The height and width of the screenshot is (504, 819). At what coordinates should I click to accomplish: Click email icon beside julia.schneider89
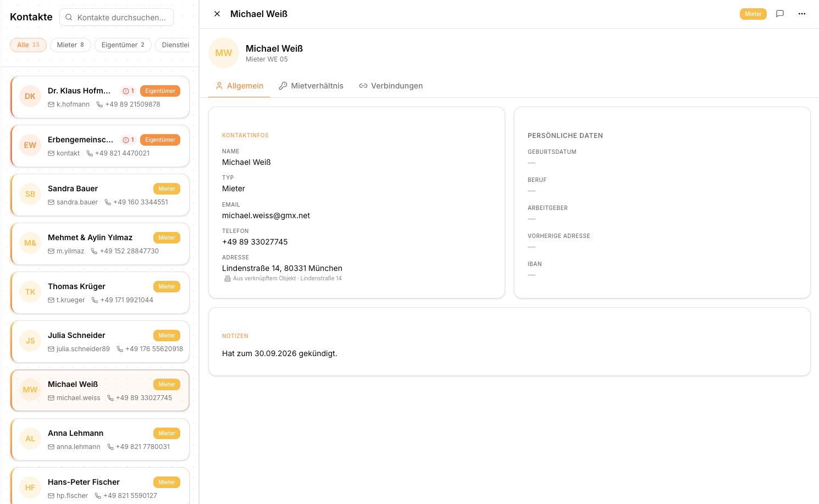(51, 349)
